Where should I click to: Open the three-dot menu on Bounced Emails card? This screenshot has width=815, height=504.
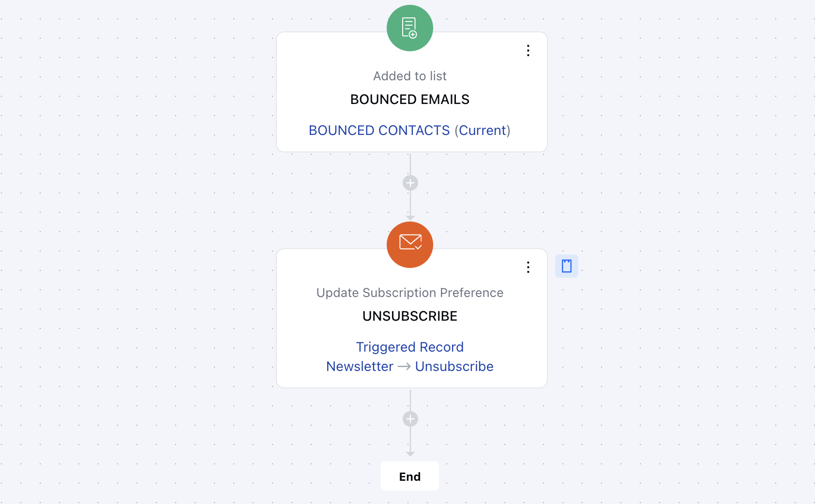tap(528, 51)
